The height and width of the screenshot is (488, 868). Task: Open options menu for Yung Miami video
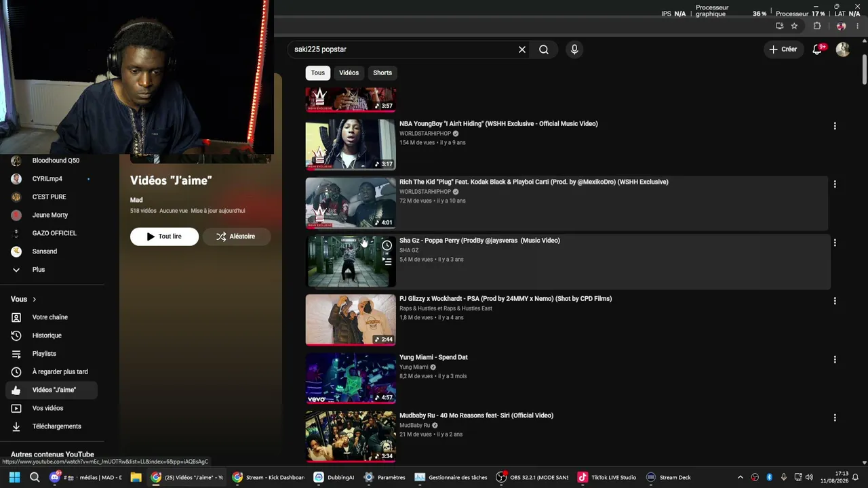coord(835,359)
